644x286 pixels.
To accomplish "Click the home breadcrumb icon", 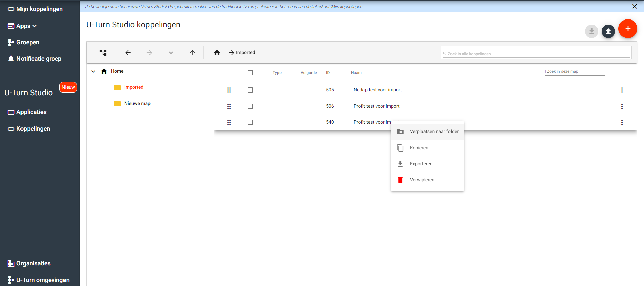I will tap(217, 53).
